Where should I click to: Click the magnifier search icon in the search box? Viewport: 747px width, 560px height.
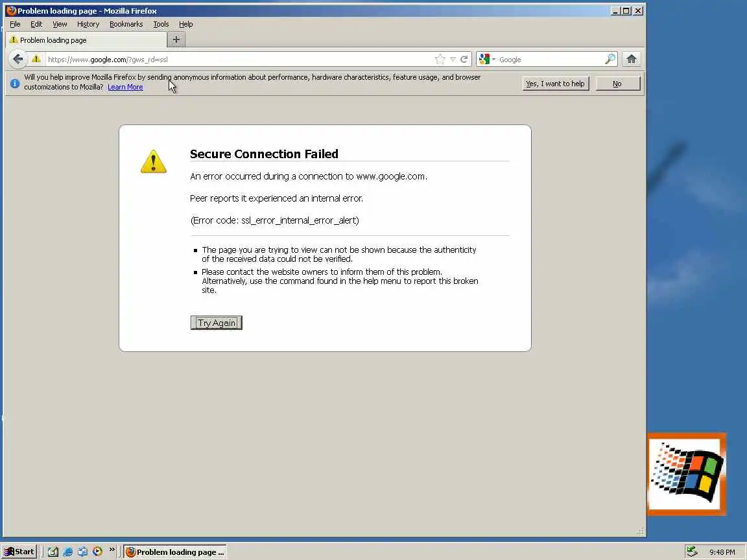610,59
